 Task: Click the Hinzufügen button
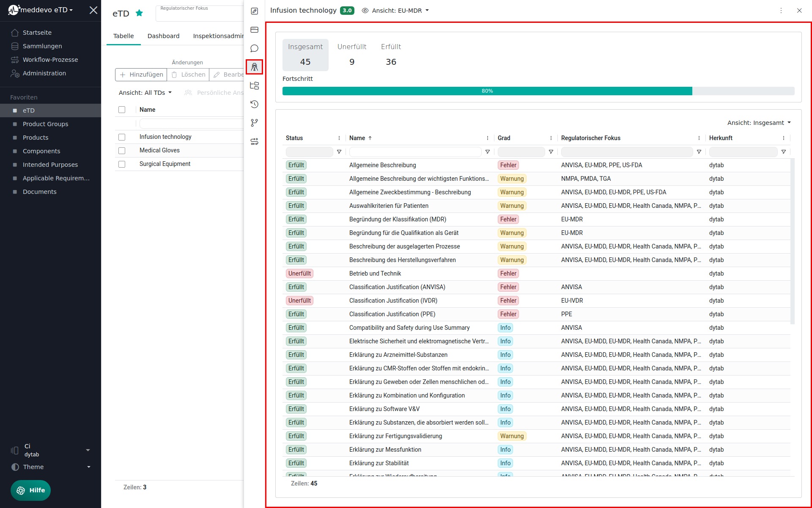point(141,75)
